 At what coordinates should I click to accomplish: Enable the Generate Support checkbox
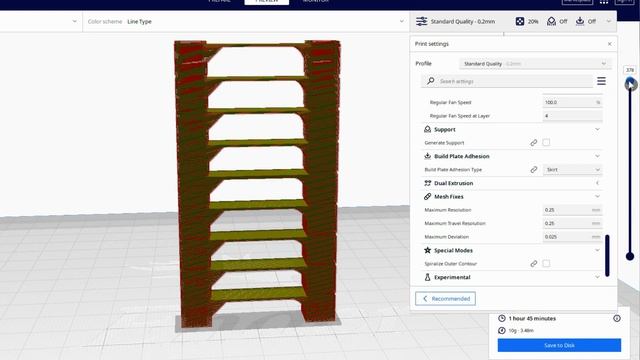click(546, 142)
